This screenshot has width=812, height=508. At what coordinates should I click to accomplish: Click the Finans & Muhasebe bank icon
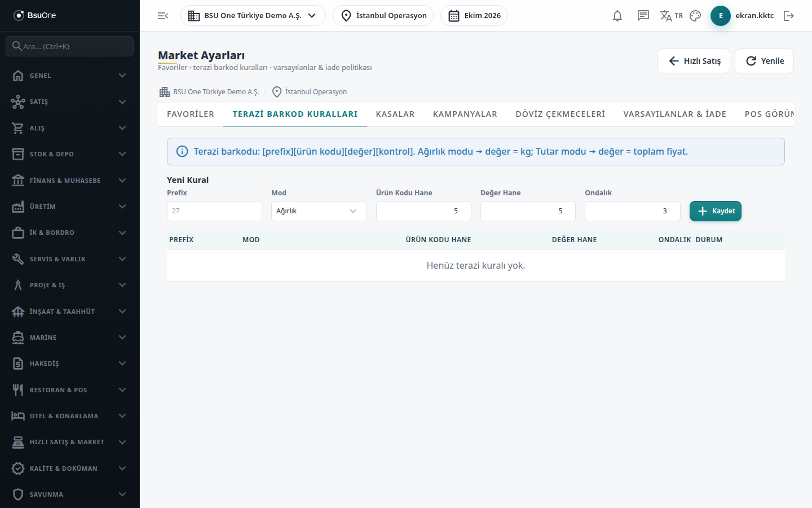(18, 181)
